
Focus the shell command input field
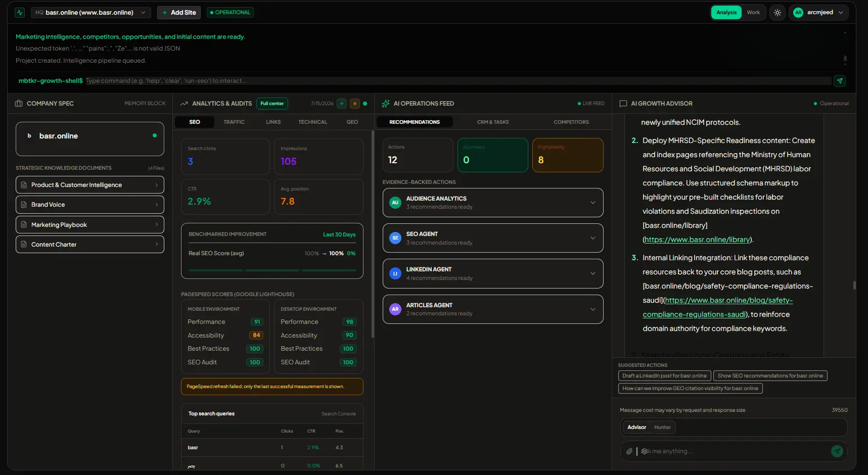[458, 81]
